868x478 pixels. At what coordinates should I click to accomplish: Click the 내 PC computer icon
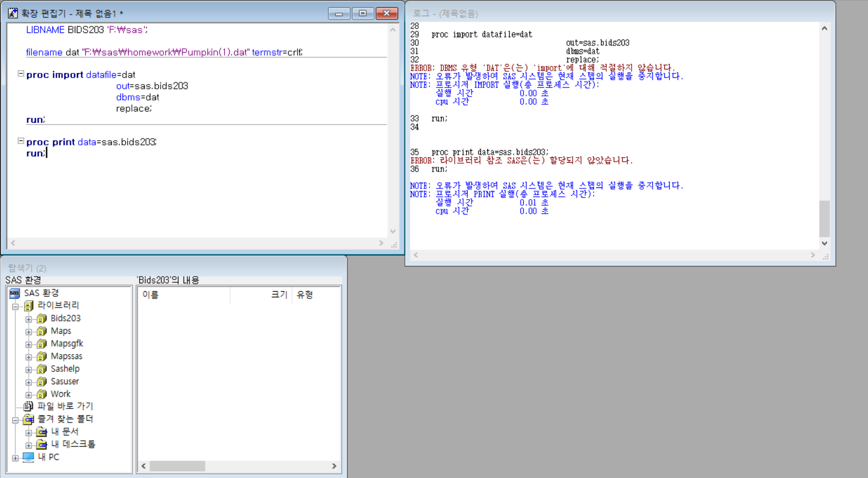tap(28, 457)
